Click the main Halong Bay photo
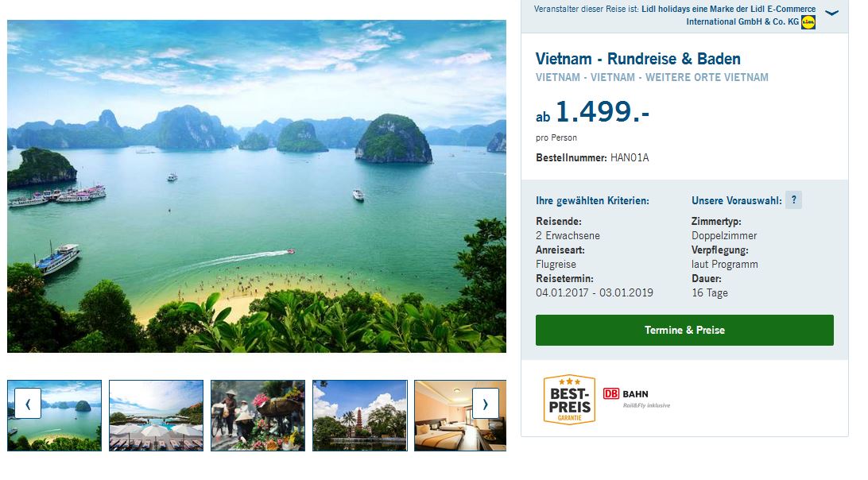The image size is (868, 480). click(x=256, y=187)
